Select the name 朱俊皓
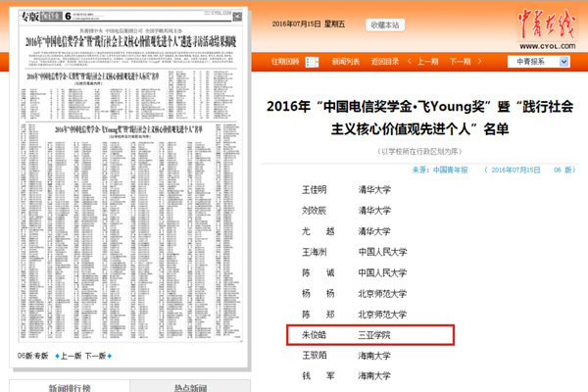Image resolution: width=588 pixels, height=392 pixels. (315, 335)
